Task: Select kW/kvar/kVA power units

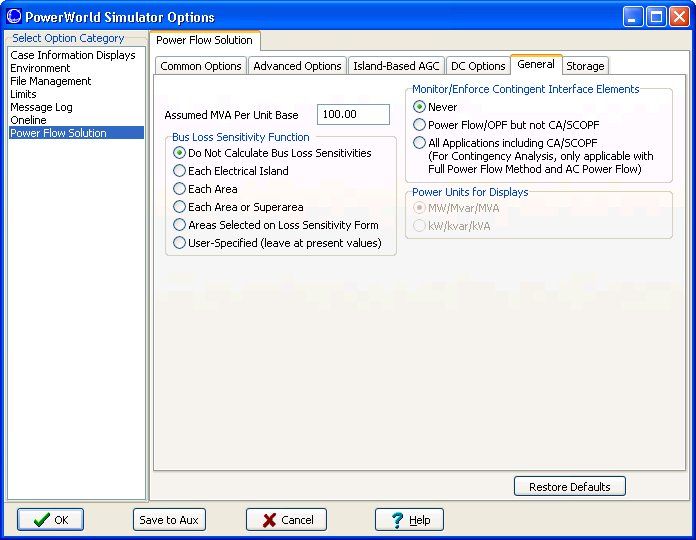Action: pos(452,226)
